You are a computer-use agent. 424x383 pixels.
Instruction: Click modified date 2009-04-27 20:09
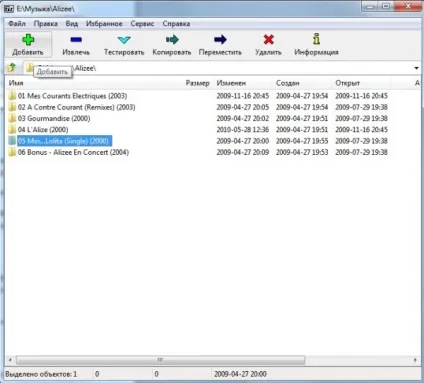(243, 152)
